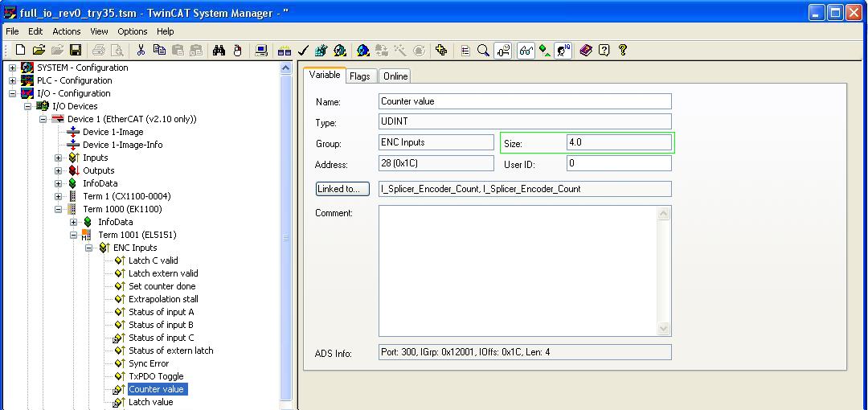Click the boxed question mark toolbar icon
This screenshot has height=410, width=868.
point(604,51)
